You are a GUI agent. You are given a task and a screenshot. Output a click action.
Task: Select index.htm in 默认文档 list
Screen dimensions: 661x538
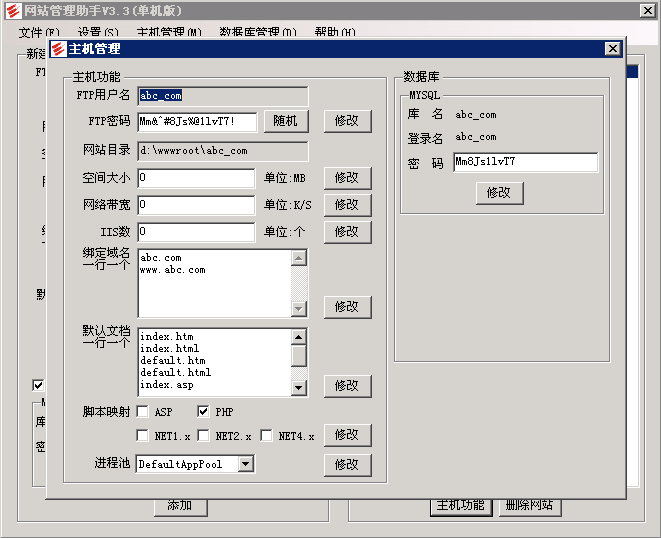[167, 336]
